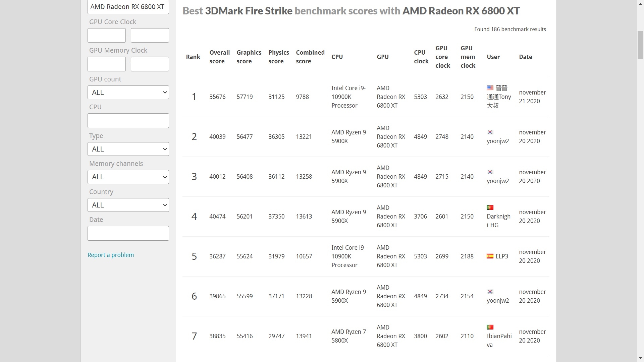Click the CPU filter input field
This screenshot has height=362, width=644.
tap(128, 121)
